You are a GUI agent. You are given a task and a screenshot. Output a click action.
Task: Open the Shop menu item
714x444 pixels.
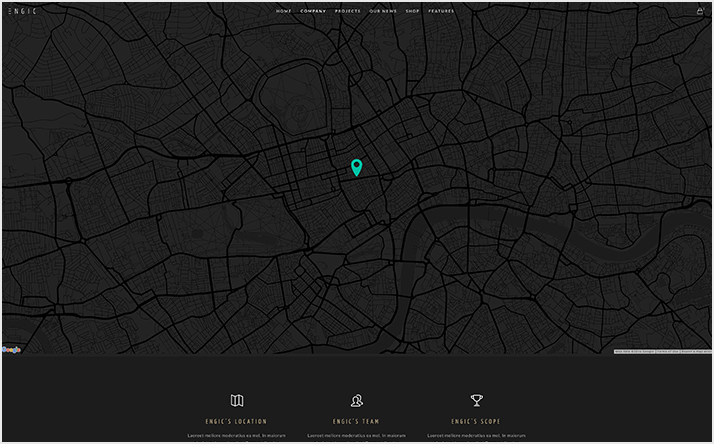[x=413, y=11]
